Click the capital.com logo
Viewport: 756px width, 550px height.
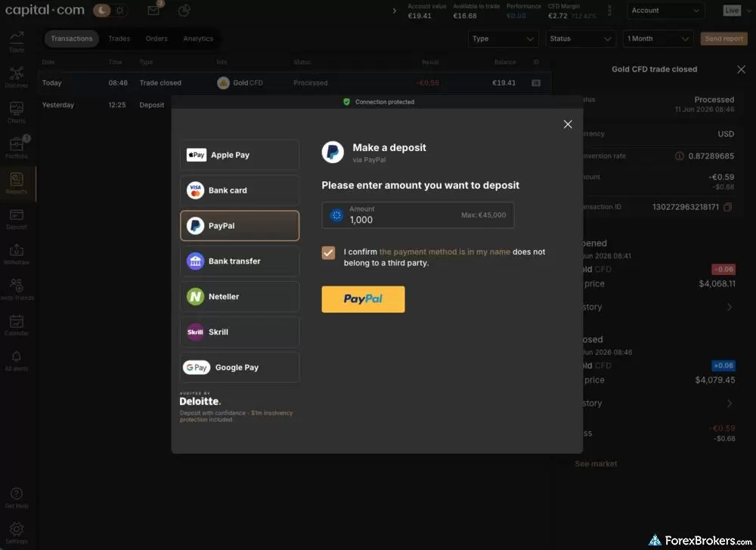click(45, 10)
